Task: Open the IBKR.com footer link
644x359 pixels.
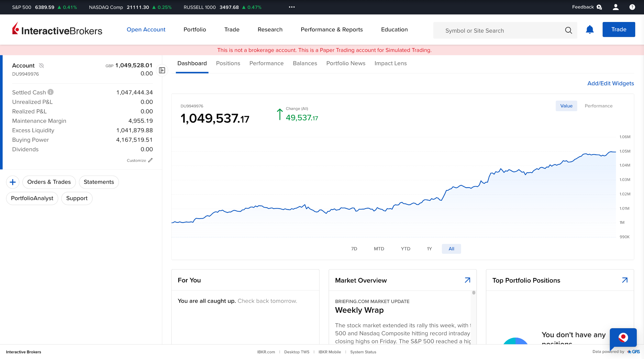Action: [x=266, y=352]
